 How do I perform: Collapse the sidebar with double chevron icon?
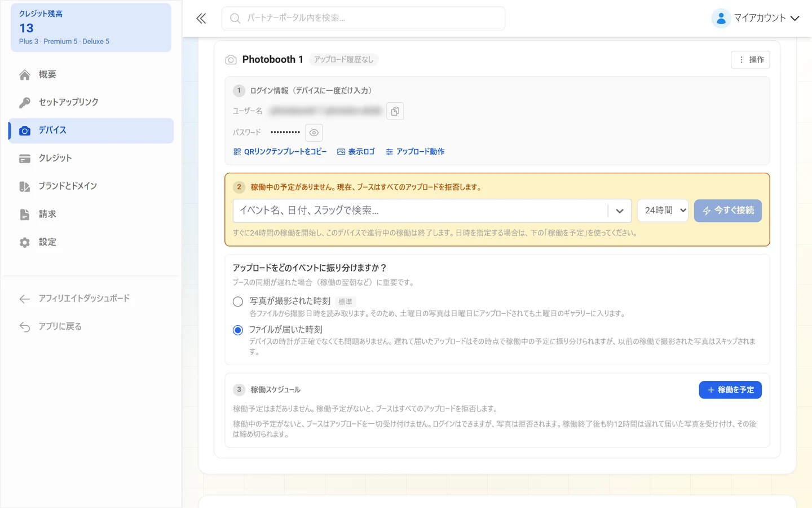tap(201, 19)
